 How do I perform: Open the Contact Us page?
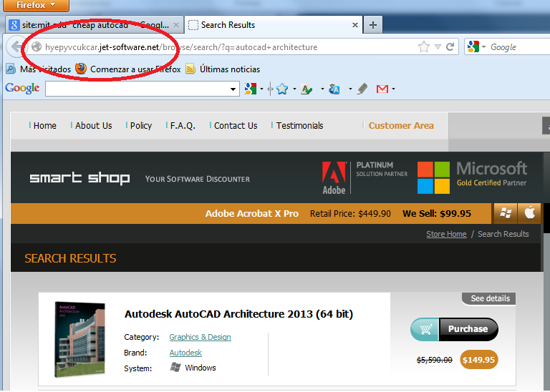(x=236, y=125)
